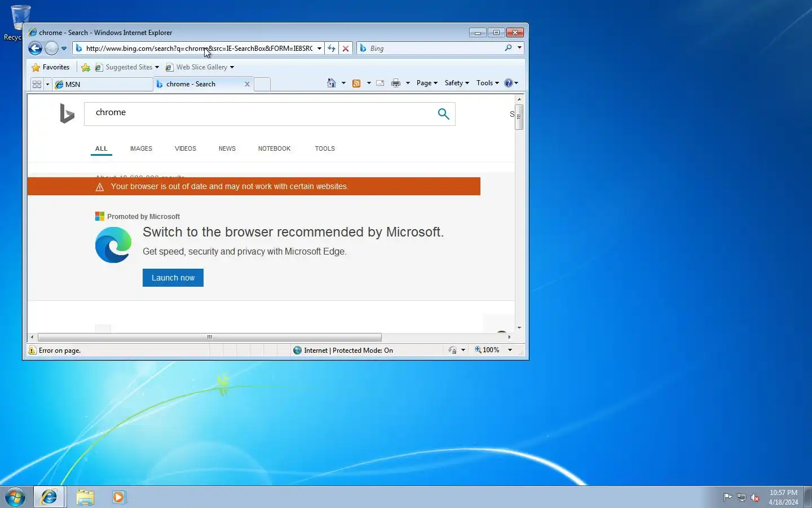This screenshot has height=508, width=812.
Task: Switch to VIDEOS results
Action: (x=186, y=149)
